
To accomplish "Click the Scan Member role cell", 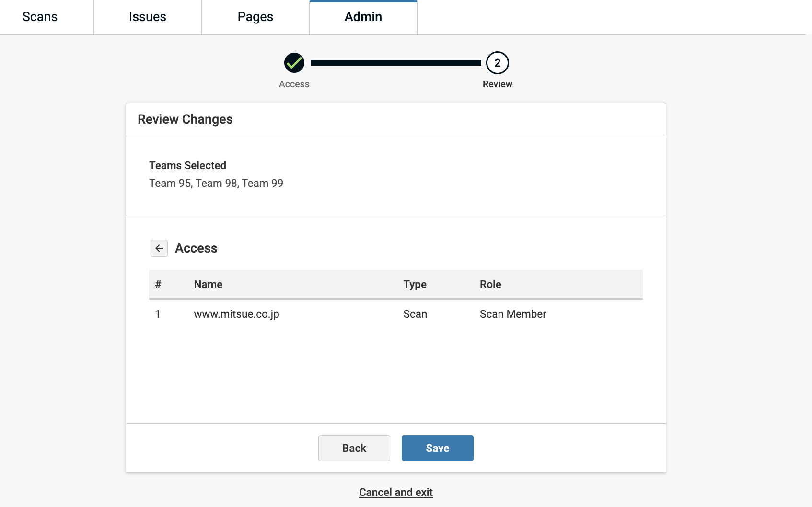I will [513, 314].
